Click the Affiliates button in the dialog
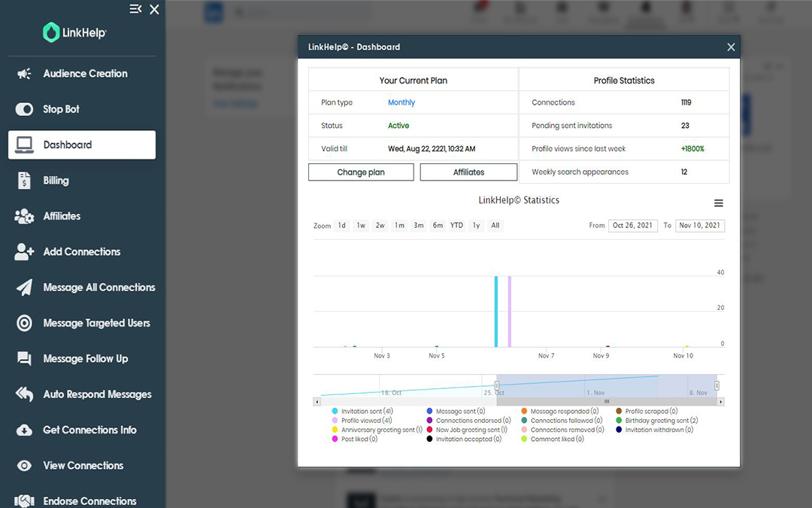Image resolution: width=812 pixels, height=508 pixels. [x=468, y=172]
